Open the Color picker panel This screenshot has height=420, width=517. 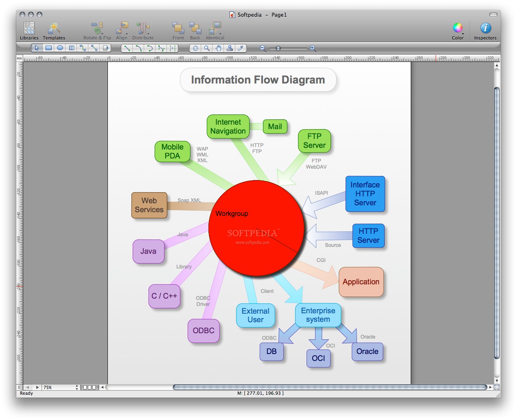[x=458, y=31]
